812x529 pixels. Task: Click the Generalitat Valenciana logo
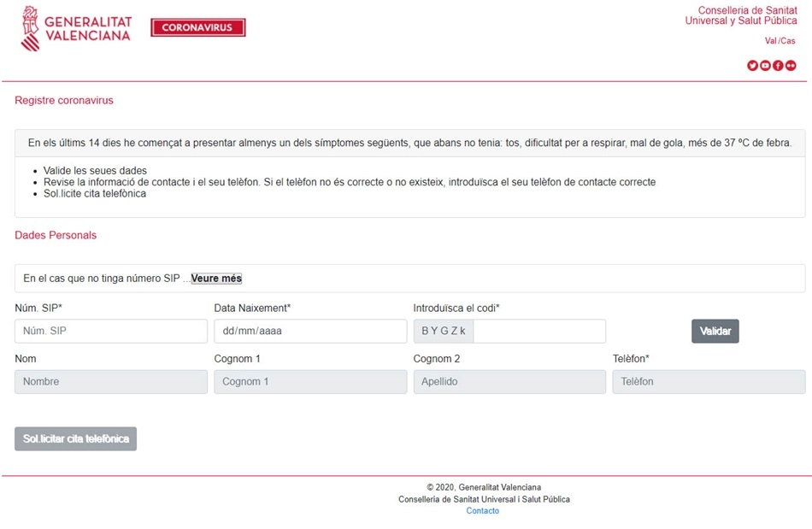75,28
